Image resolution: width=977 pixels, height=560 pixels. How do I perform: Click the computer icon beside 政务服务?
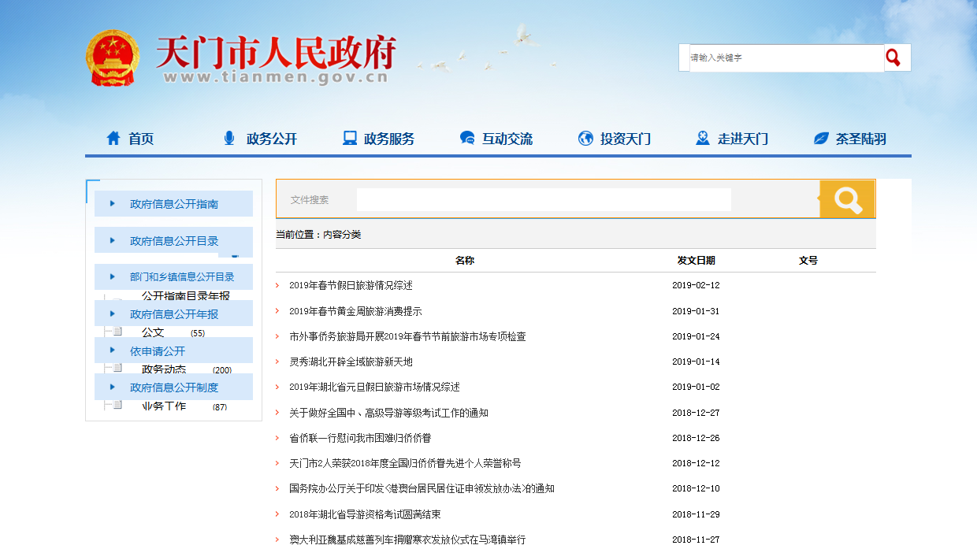[350, 139]
